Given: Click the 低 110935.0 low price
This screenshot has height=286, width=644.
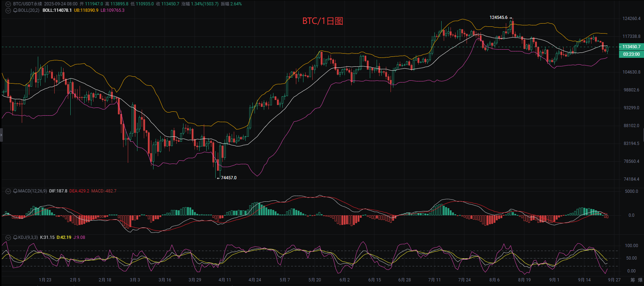Looking at the screenshot, I should pos(142,4).
